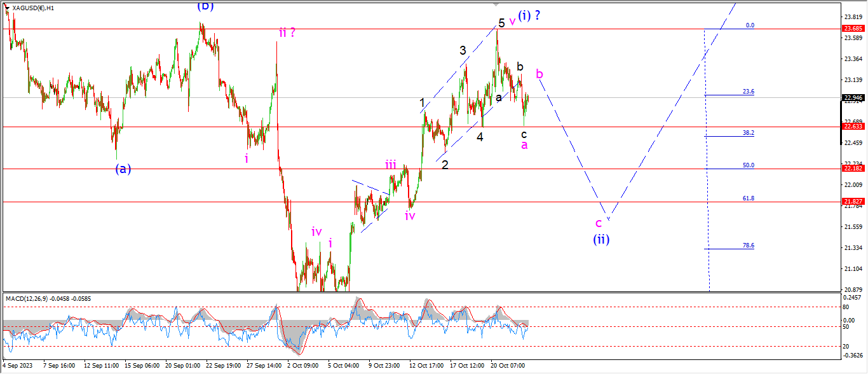The width and height of the screenshot is (868, 374).
Task: Select the current price marker 22.946
Action: [x=851, y=98]
